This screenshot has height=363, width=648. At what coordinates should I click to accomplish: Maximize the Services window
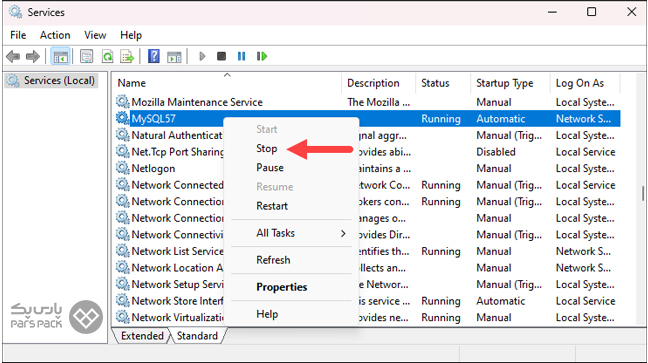591,12
